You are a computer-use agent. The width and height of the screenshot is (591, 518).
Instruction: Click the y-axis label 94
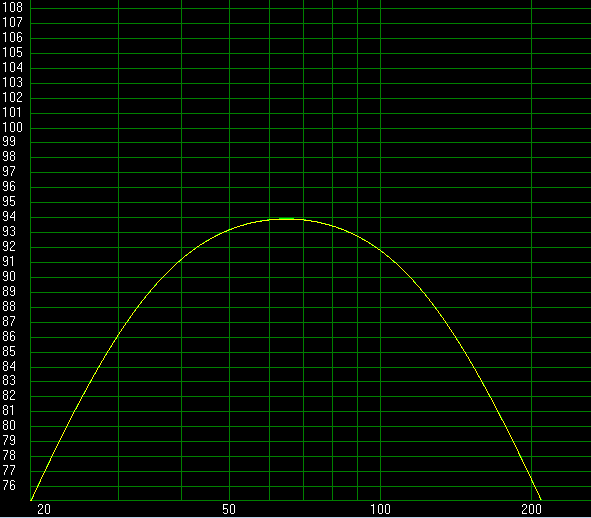coord(9,216)
